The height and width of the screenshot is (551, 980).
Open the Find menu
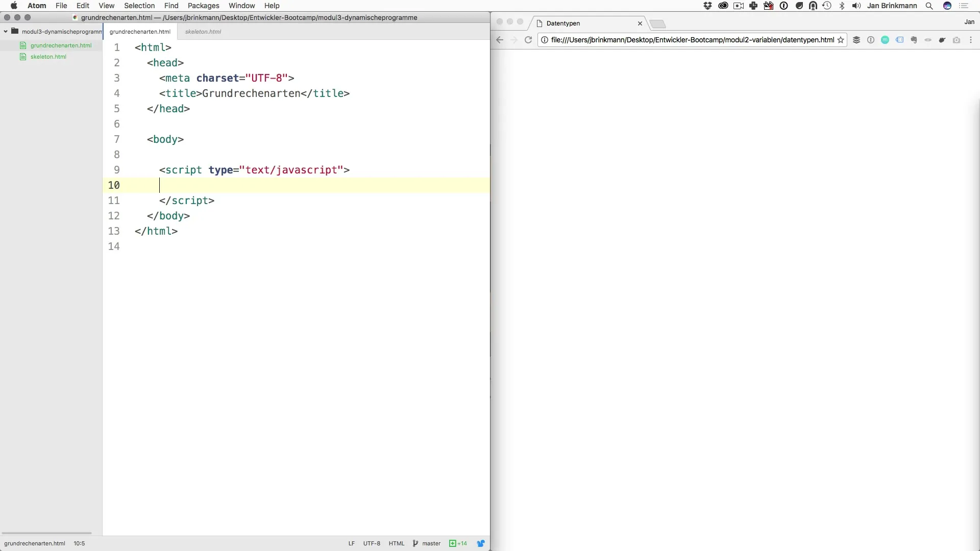coord(171,6)
